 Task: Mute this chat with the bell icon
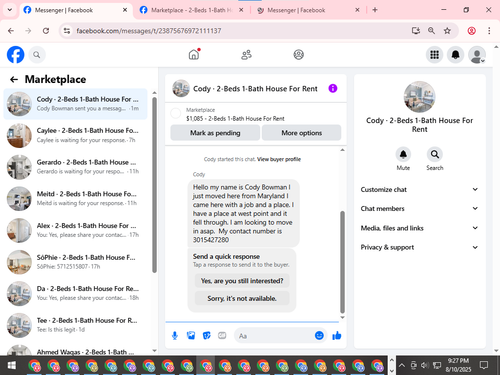(403, 154)
